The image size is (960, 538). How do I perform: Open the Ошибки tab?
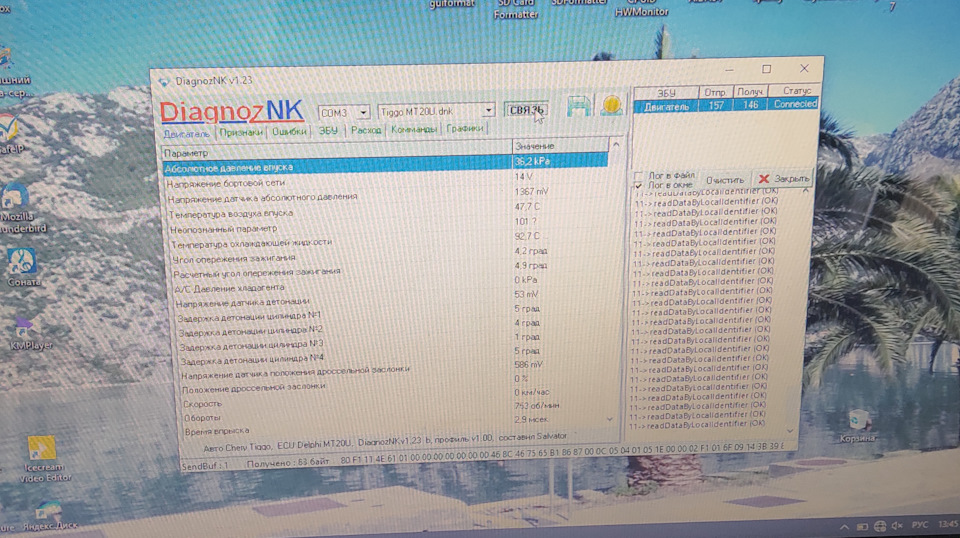click(289, 132)
